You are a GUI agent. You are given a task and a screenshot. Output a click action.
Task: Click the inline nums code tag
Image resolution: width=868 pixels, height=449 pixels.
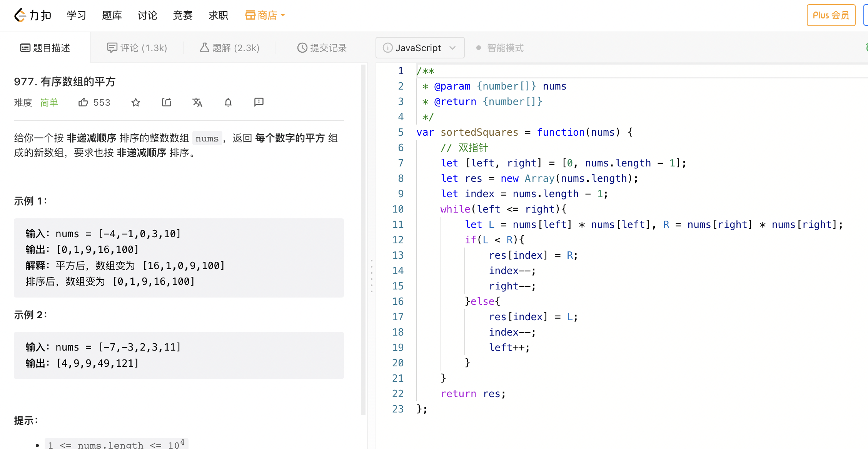point(207,138)
